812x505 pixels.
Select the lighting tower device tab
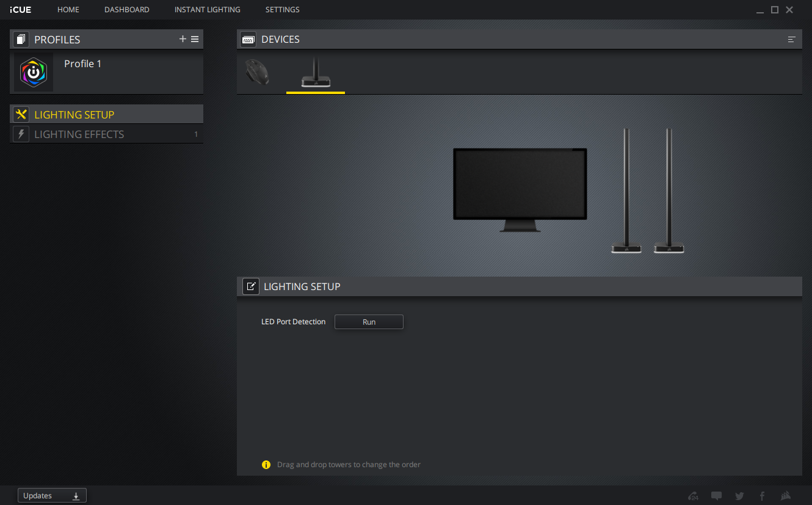point(316,73)
